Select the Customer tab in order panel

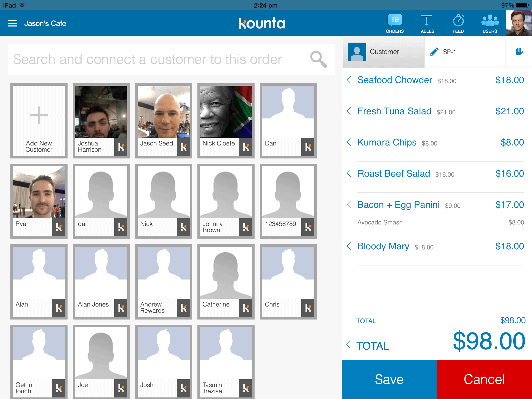(x=384, y=52)
